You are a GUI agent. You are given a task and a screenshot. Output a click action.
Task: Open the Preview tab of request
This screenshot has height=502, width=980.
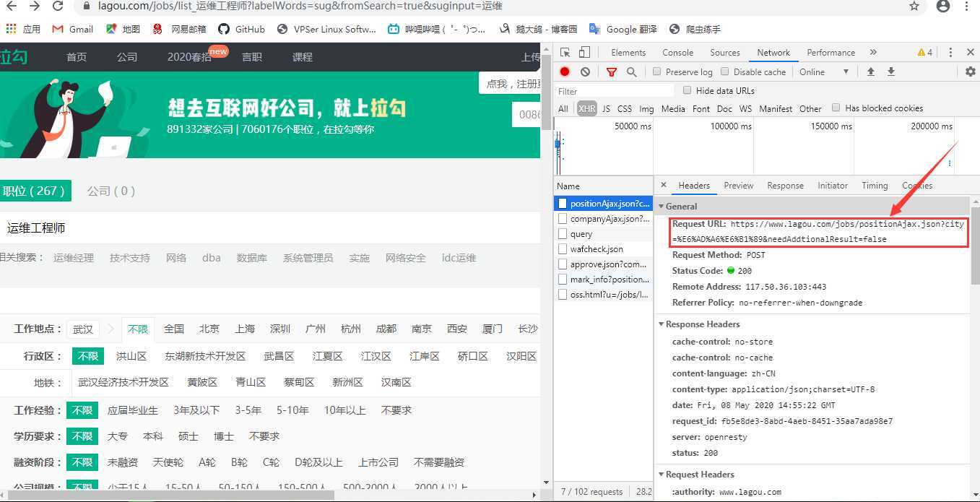[x=738, y=186]
